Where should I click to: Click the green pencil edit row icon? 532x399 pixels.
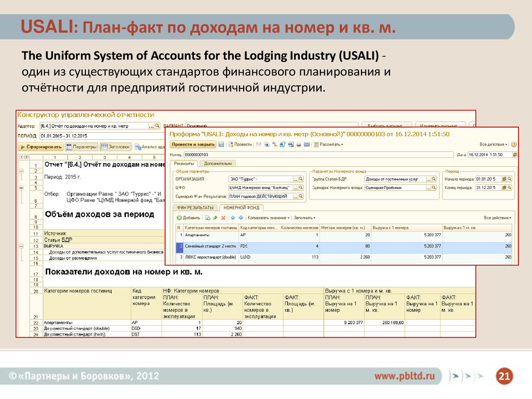point(216,218)
